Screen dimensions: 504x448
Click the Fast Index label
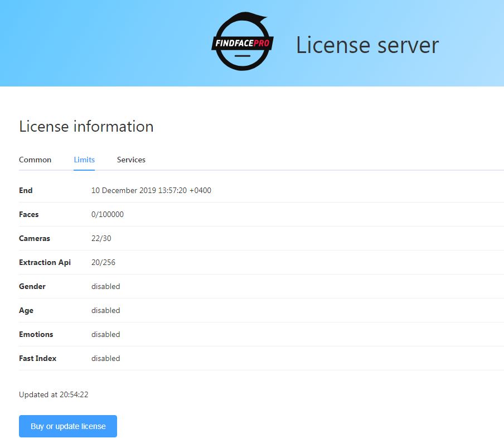pyautogui.click(x=37, y=358)
